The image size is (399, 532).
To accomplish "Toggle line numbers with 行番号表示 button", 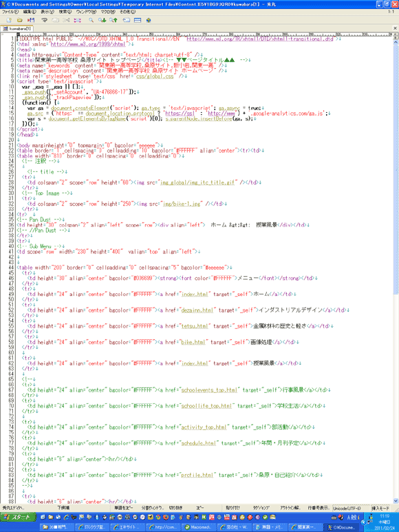I will click(x=319, y=508).
